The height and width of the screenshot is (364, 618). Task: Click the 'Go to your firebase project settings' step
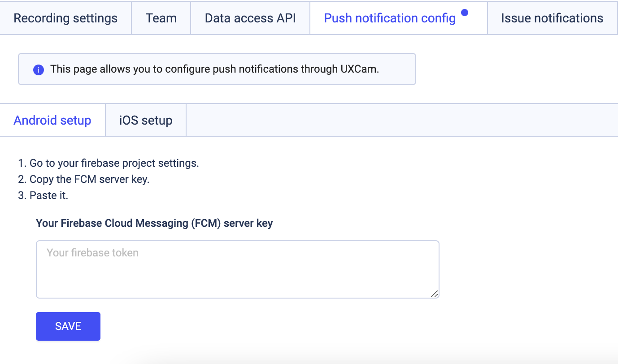pos(114,163)
